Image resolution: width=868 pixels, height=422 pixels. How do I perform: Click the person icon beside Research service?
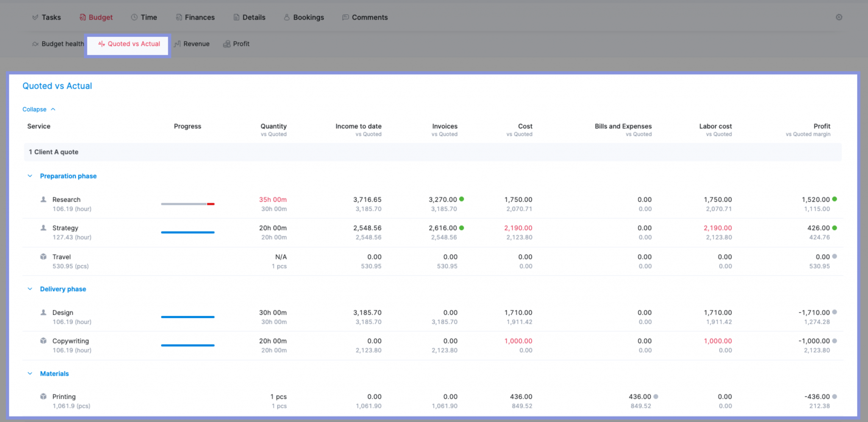pos(43,199)
